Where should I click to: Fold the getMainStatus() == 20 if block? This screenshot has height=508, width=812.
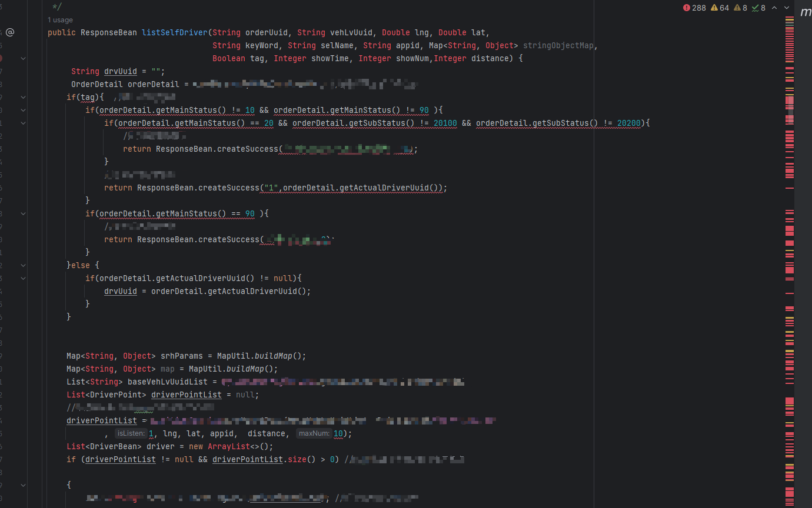[x=23, y=123]
